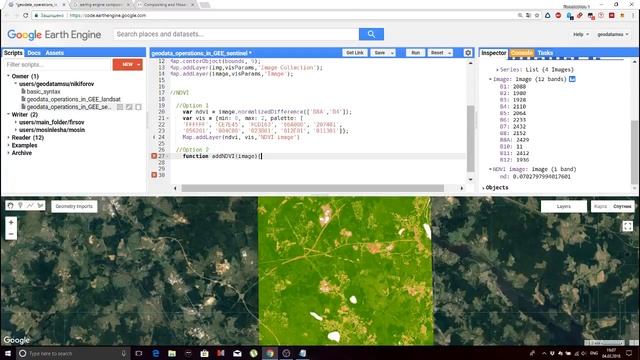
Task: Reload the page with browser refresh icon
Action: (x=25, y=15)
